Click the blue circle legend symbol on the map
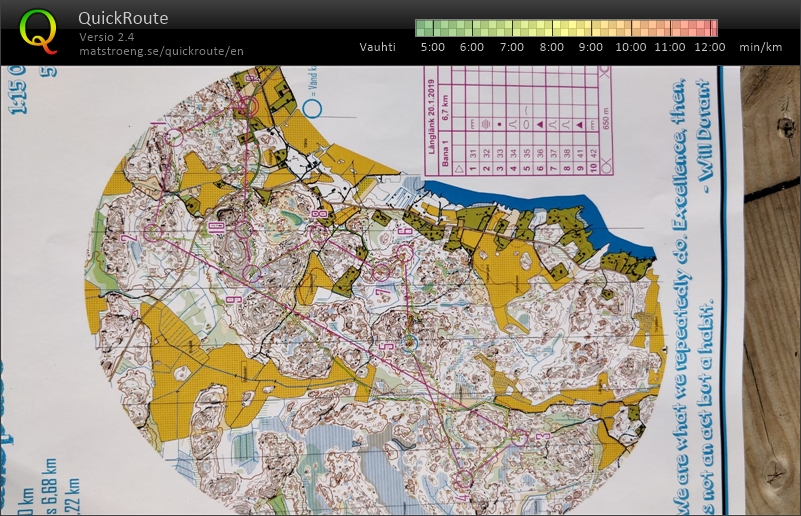 313,108
